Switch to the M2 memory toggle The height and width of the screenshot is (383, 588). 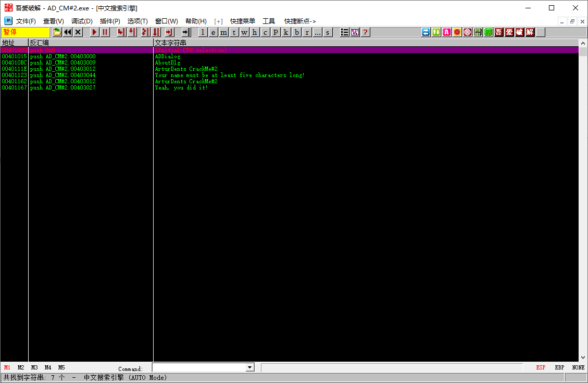tap(21, 367)
